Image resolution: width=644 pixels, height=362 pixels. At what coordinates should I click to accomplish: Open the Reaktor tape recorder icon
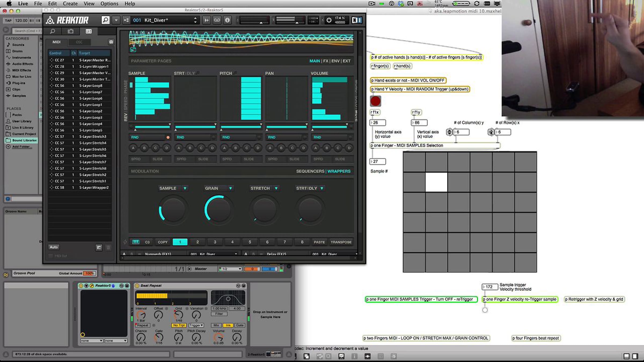point(217,20)
